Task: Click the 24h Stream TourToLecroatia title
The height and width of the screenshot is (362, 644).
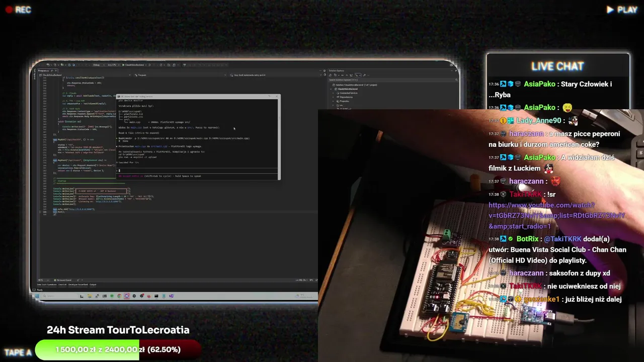Action: tap(118, 330)
